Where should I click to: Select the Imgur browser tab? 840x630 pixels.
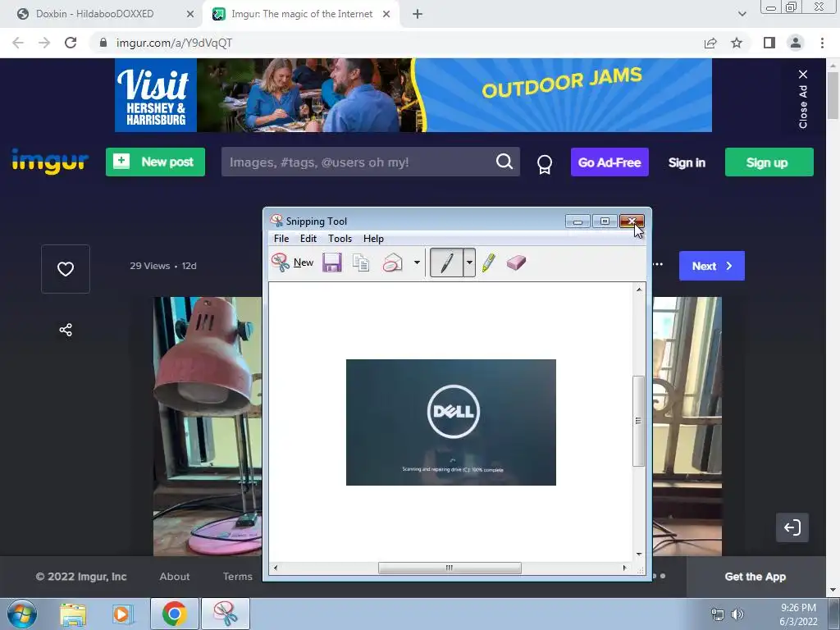tap(300, 14)
